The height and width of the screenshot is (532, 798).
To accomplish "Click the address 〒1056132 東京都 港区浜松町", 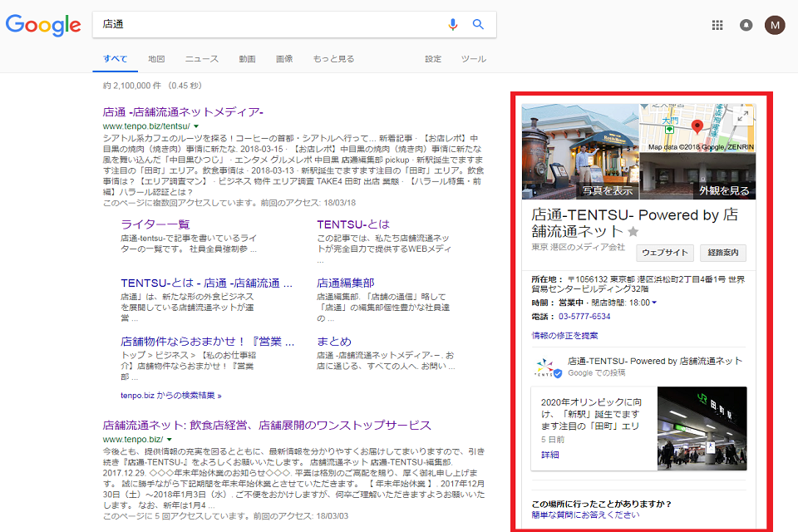I will pos(638,283).
